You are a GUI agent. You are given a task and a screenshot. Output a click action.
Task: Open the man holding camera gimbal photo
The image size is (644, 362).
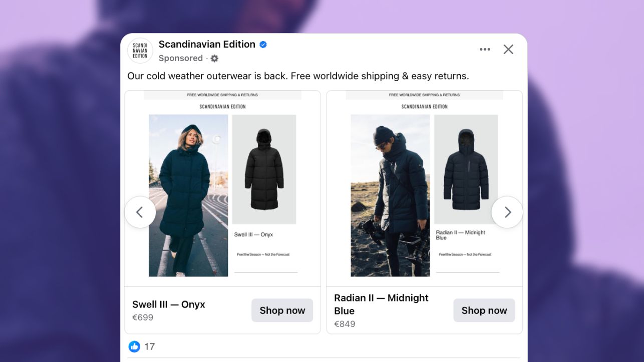pos(390,195)
